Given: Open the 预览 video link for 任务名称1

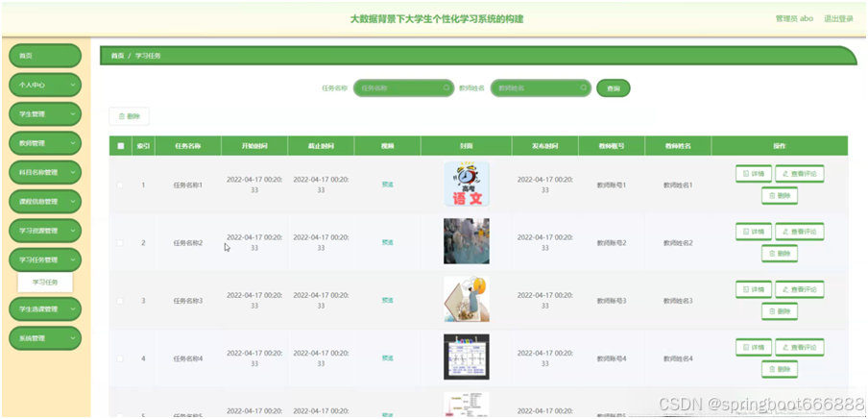Looking at the screenshot, I should coord(388,185).
